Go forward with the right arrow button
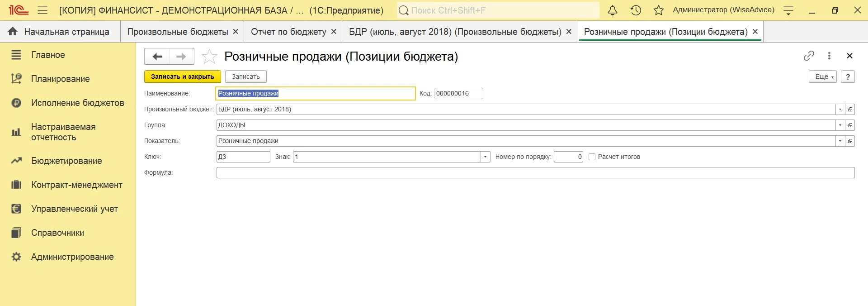The image size is (868, 306). click(182, 57)
